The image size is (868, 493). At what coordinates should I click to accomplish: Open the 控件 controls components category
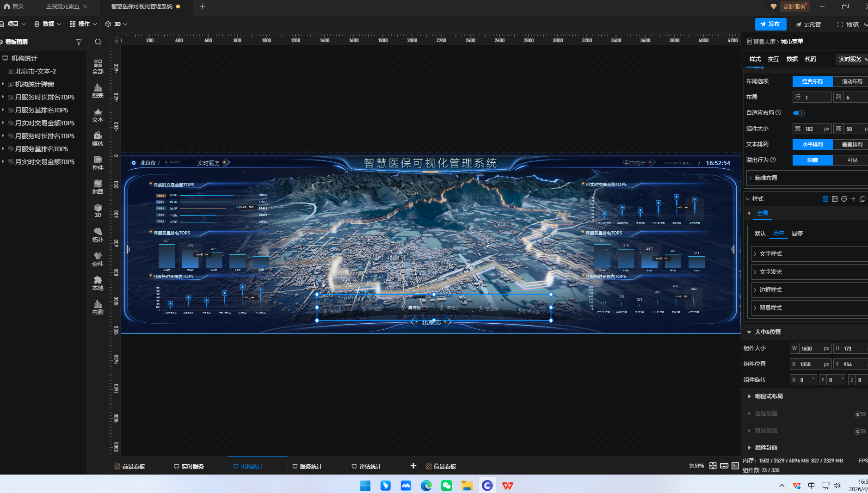coord(98,163)
